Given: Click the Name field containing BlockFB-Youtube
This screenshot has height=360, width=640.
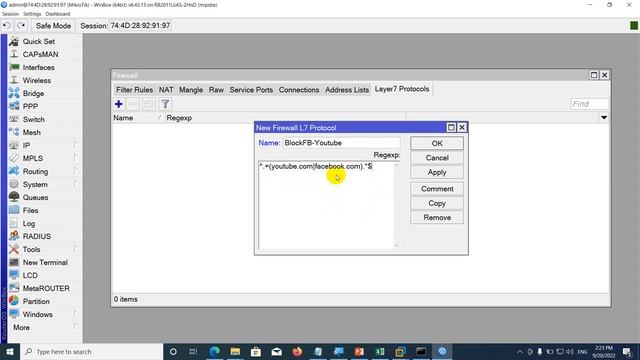Looking at the screenshot, I should [x=341, y=143].
